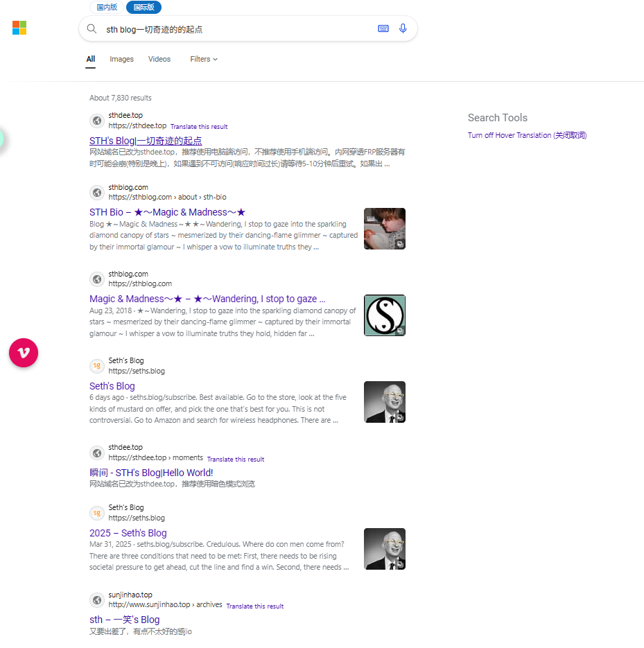Screen dimensions: 644x648
Task: Switch to 国内版 search mode
Action: coord(107,7)
